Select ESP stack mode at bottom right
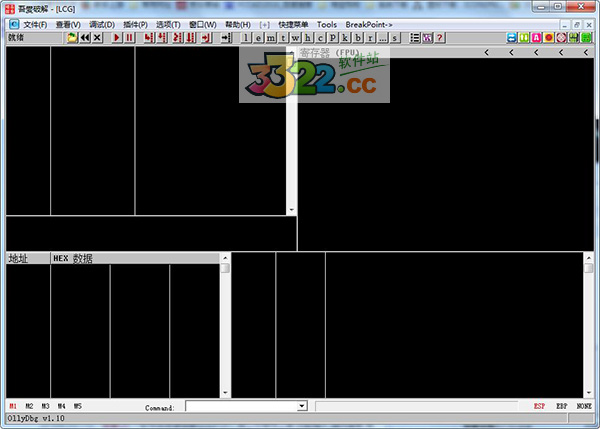The width and height of the screenshot is (600, 429). [539, 406]
